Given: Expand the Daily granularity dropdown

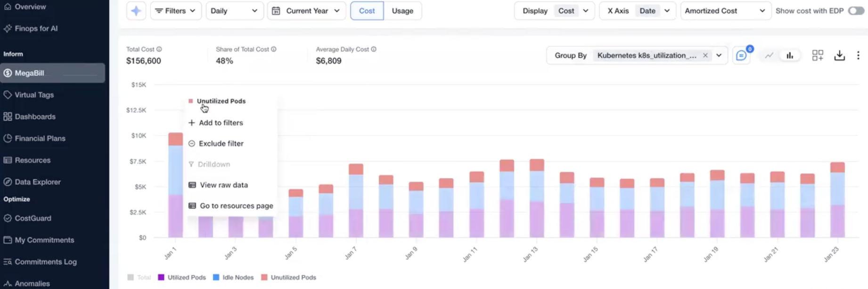Looking at the screenshot, I should [234, 11].
